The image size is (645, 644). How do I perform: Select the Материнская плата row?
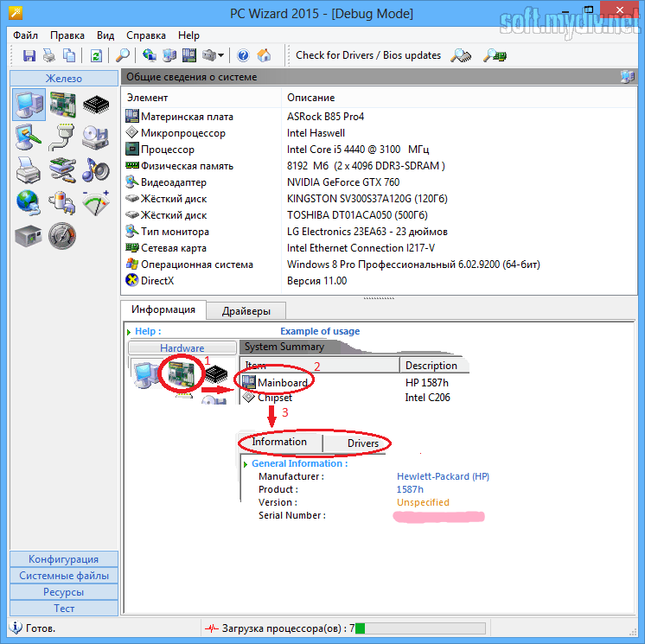tap(380, 117)
